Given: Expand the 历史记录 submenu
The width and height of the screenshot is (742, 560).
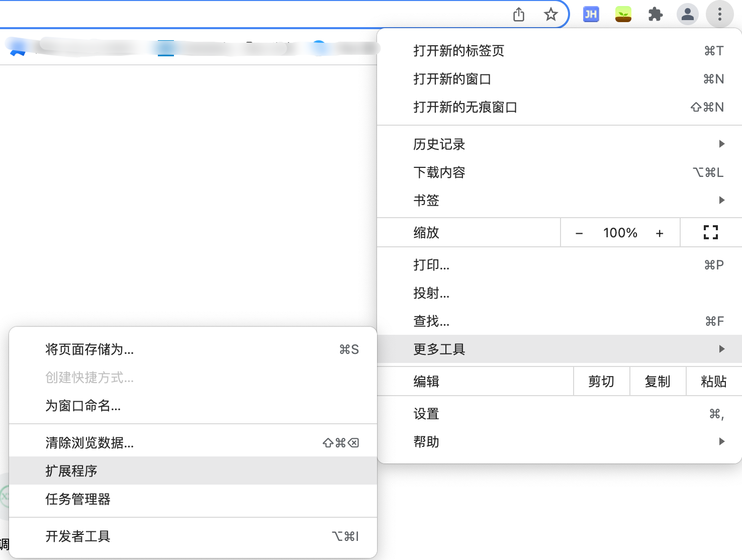Looking at the screenshot, I should coord(560,144).
